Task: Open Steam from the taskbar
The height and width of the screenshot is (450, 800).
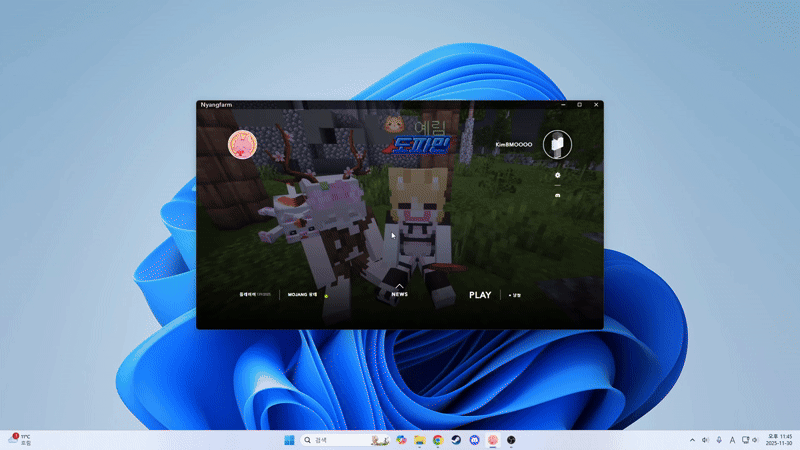Action: pyautogui.click(x=456, y=440)
